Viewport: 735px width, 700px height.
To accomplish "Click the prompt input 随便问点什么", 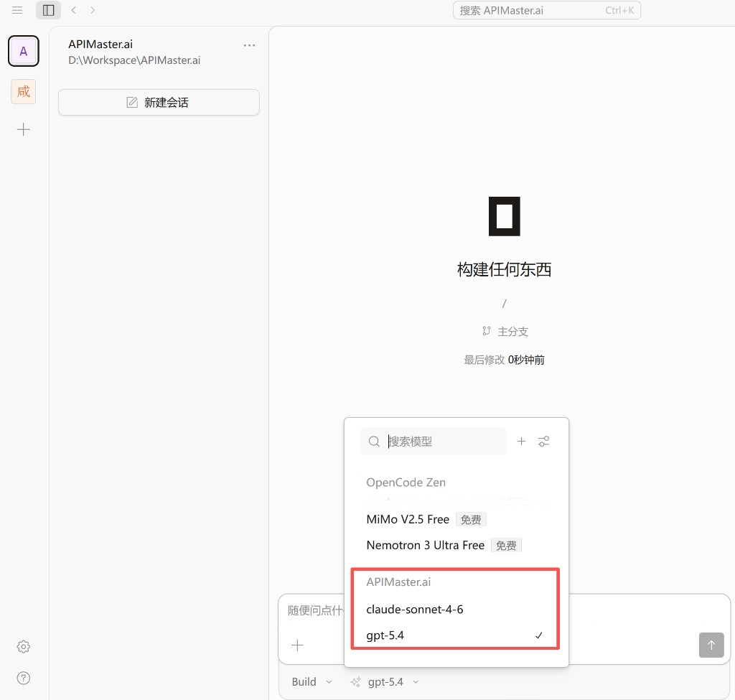I will tap(315, 610).
